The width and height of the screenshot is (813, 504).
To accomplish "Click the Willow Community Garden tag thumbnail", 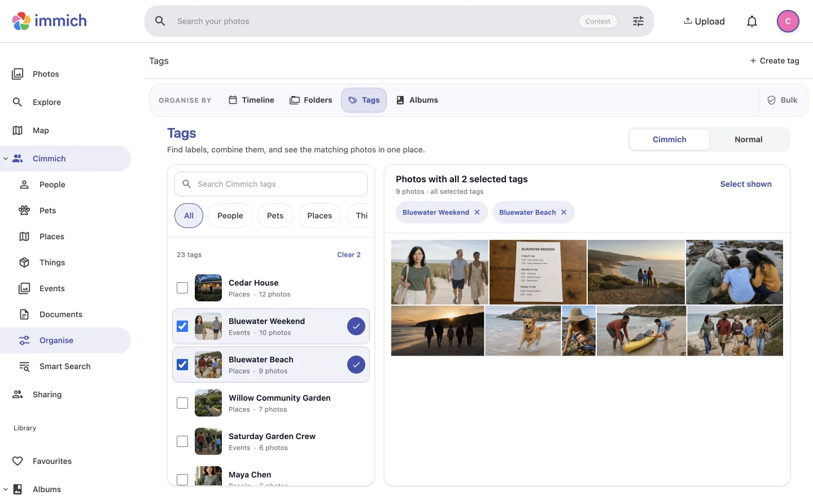I will click(208, 403).
